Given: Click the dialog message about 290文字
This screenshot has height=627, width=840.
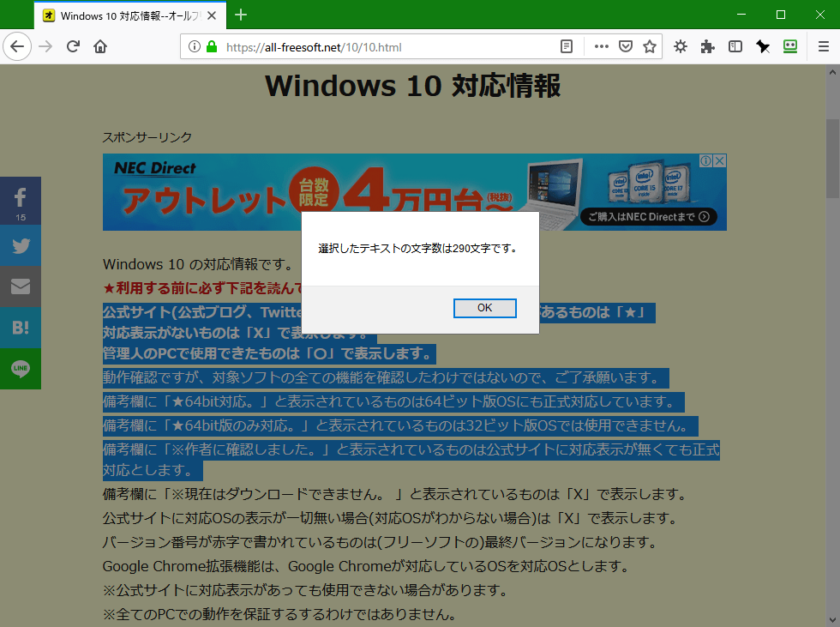Looking at the screenshot, I should (x=418, y=248).
